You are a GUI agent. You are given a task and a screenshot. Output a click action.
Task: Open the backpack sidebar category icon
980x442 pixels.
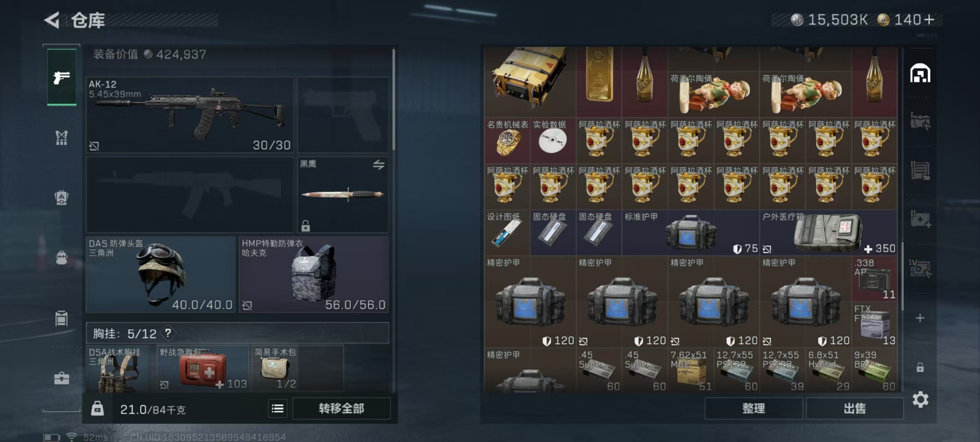(x=61, y=257)
